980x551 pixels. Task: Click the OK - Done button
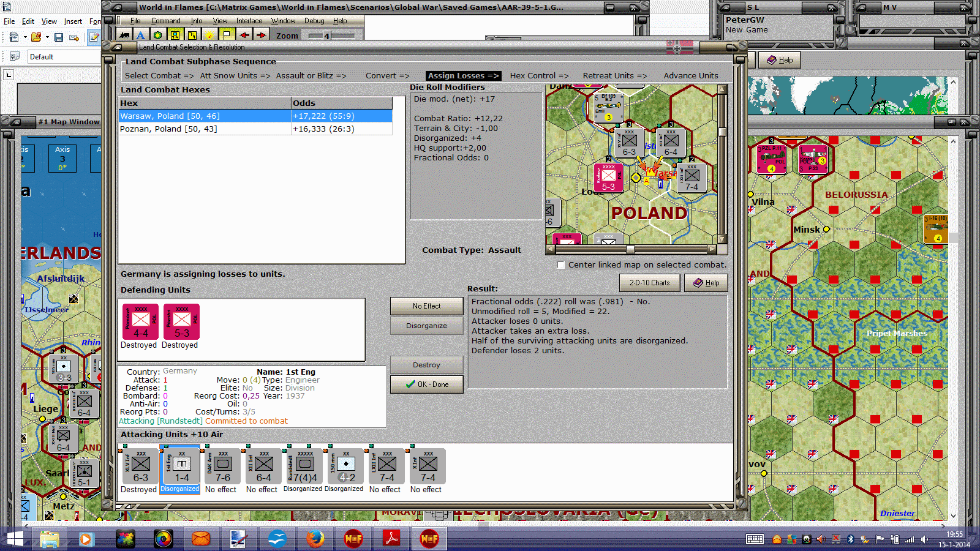pos(426,384)
